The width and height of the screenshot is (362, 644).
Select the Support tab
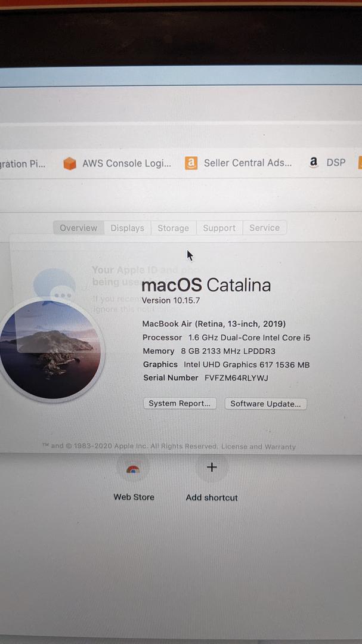(219, 228)
